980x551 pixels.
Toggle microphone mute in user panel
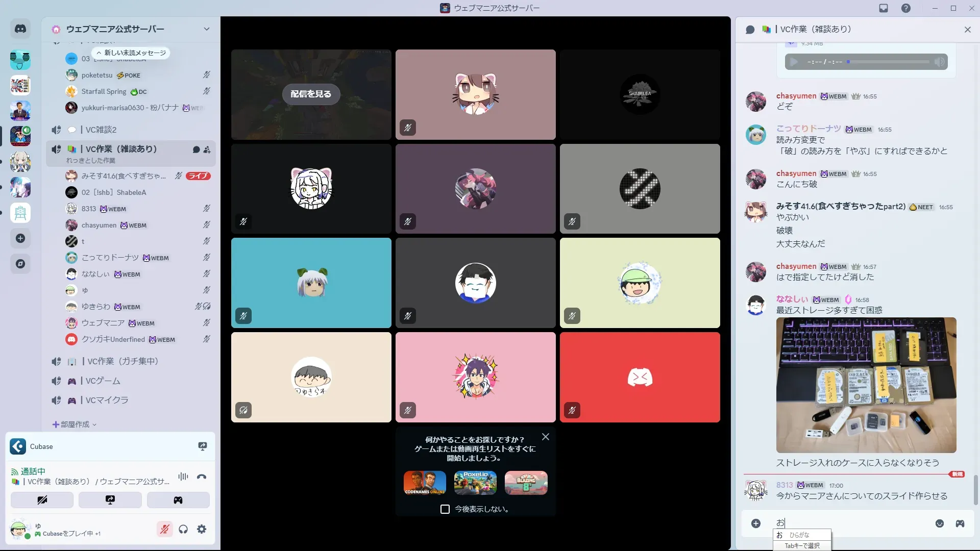click(x=164, y=529)
